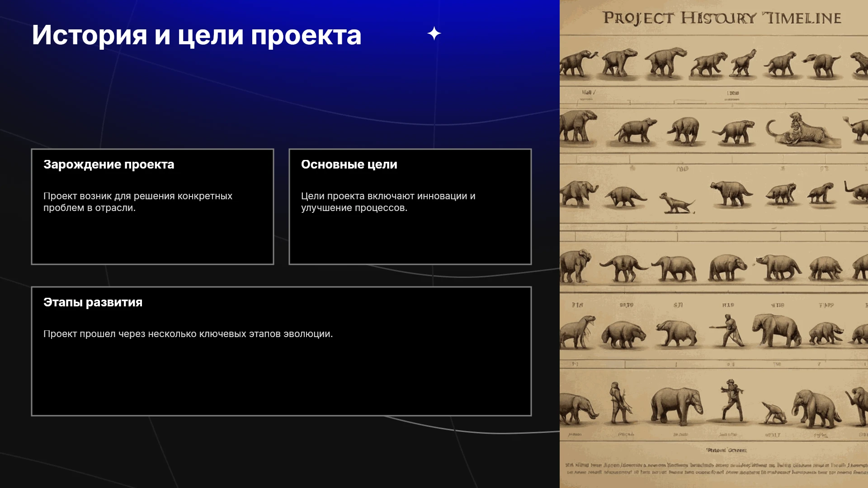Select the sentence about key evolution stages
The height and width of the screenshot is (488, 868).
[x=188, y=334]
